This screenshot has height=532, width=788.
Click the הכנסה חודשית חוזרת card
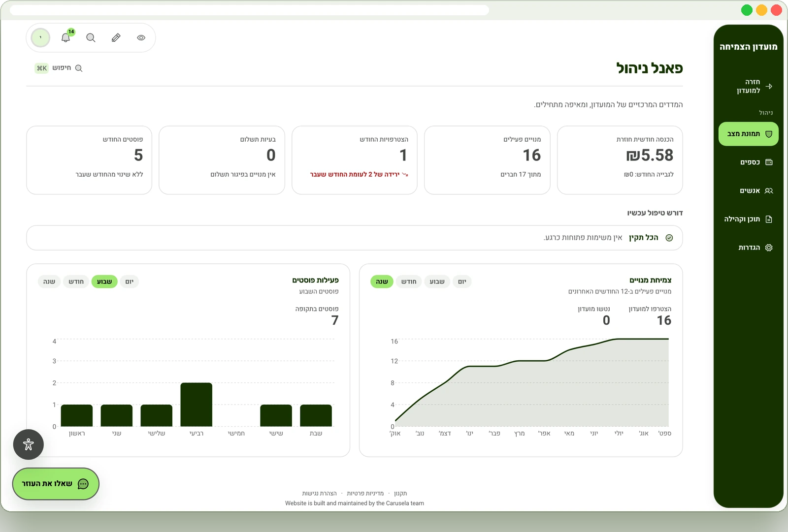coord(620,160)
